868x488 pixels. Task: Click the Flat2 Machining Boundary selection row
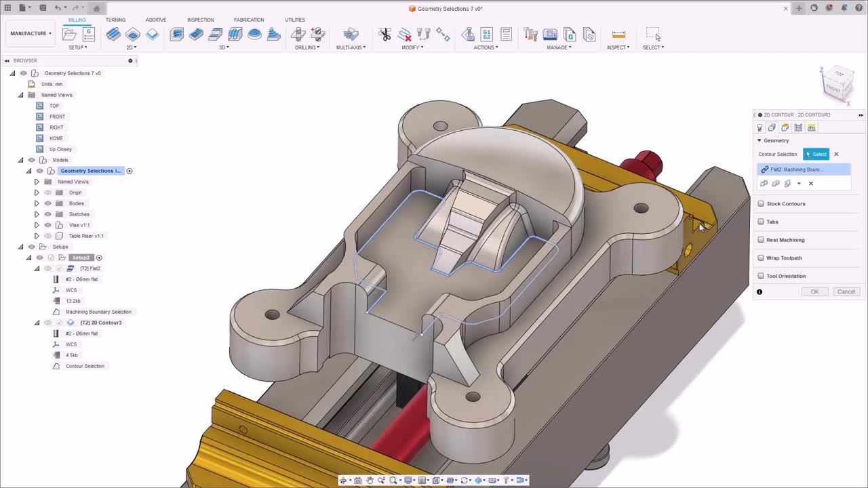(x=804, y=169)
